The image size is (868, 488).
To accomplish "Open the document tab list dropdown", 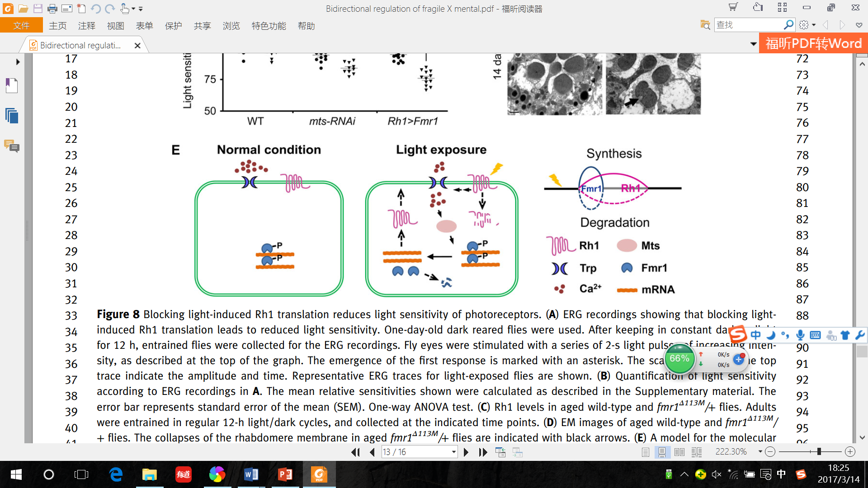I will pyautogui.click(x=753, y=44).
